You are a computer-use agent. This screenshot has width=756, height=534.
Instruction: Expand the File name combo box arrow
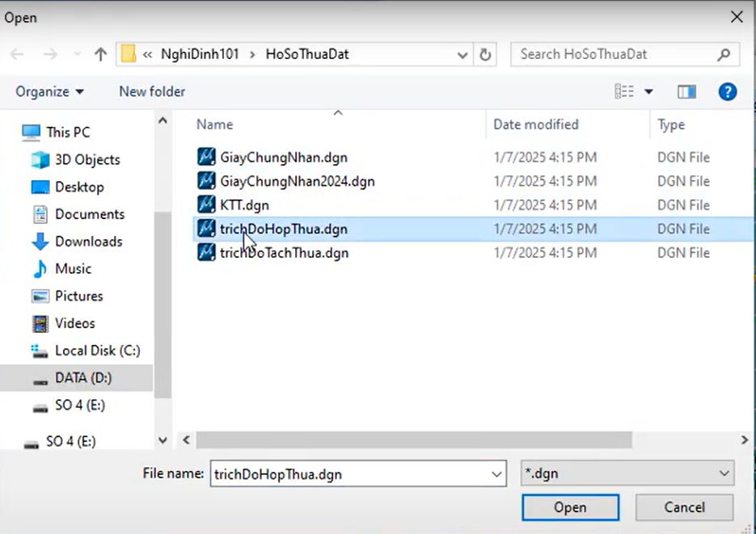[497, 474]
